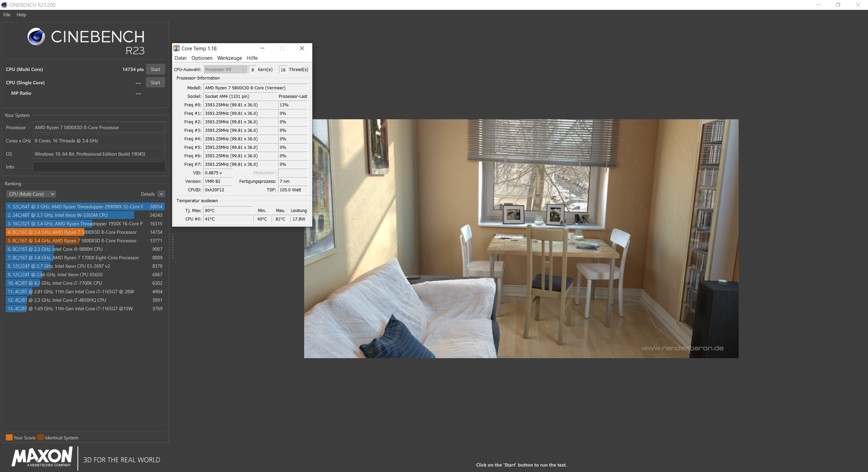The image size is (868, 472).
Task: Click the Cinebench title bar app icon
Action: pyautogui.click(x=4, y=5)
